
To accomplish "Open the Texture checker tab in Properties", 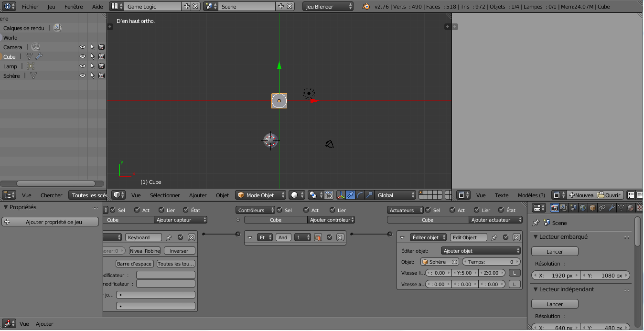I will (x=640, y=207).
